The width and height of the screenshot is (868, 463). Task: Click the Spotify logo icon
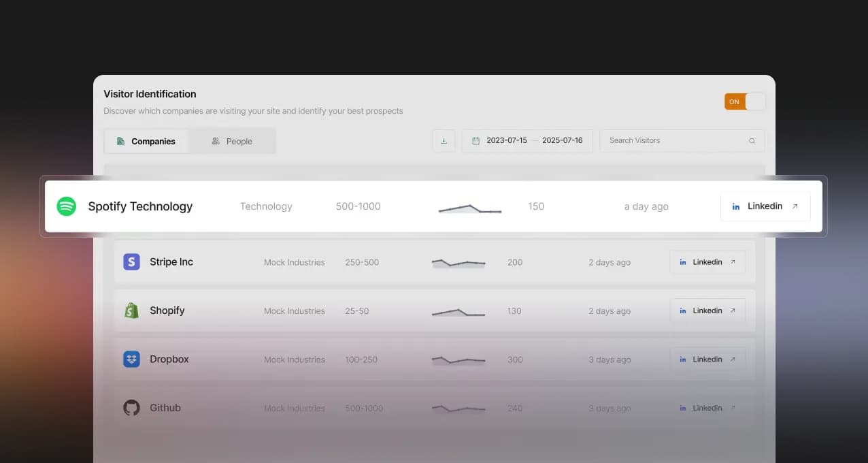65,206
